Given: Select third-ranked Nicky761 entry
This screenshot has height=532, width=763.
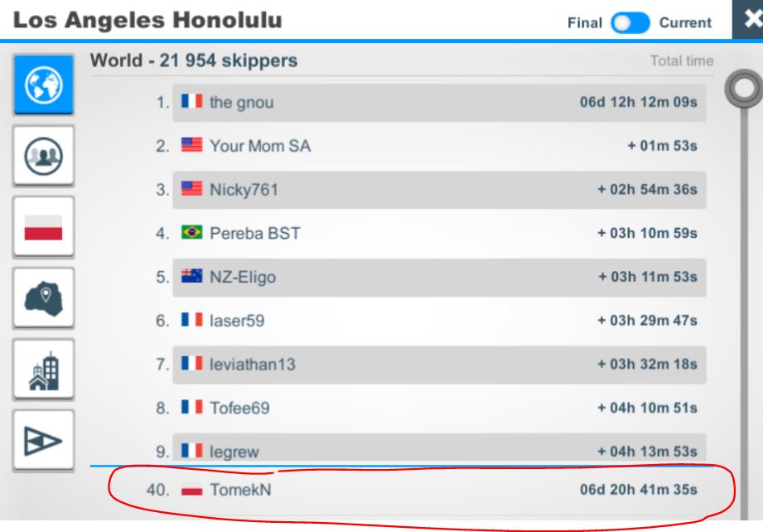Looking at the screenshot, I should (439, 190).
